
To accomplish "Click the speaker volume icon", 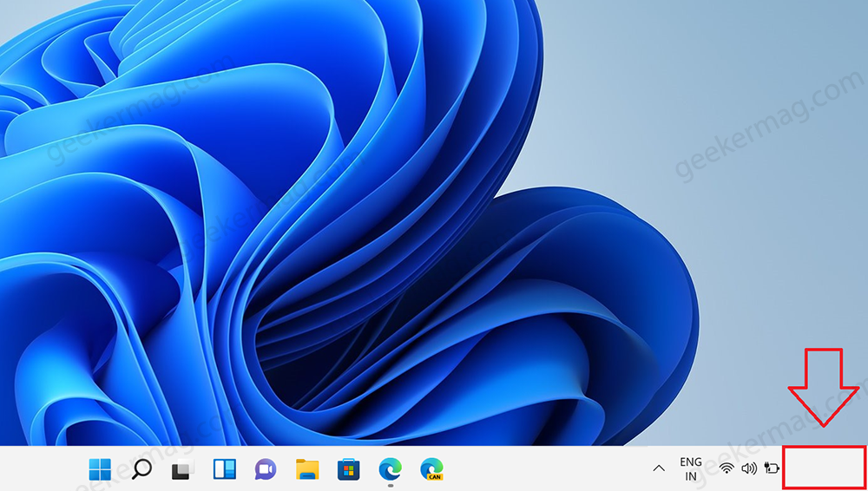I will (749, 468).
